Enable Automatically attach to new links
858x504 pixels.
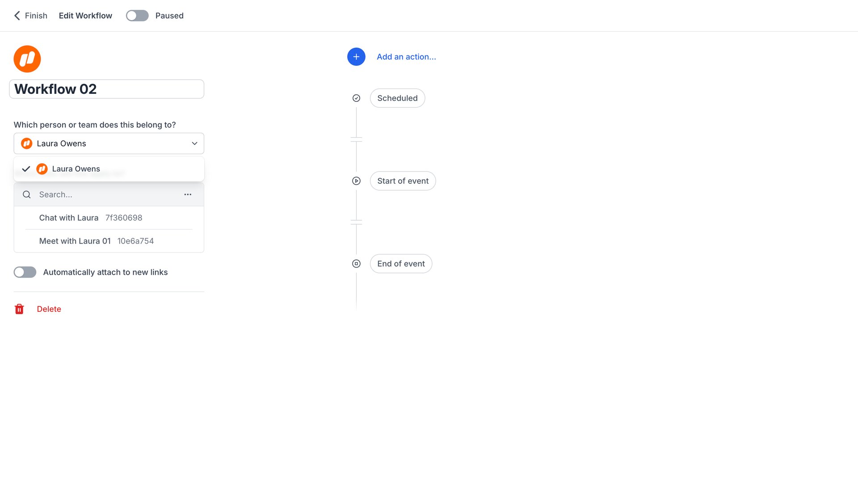click(x=25, y=272)
